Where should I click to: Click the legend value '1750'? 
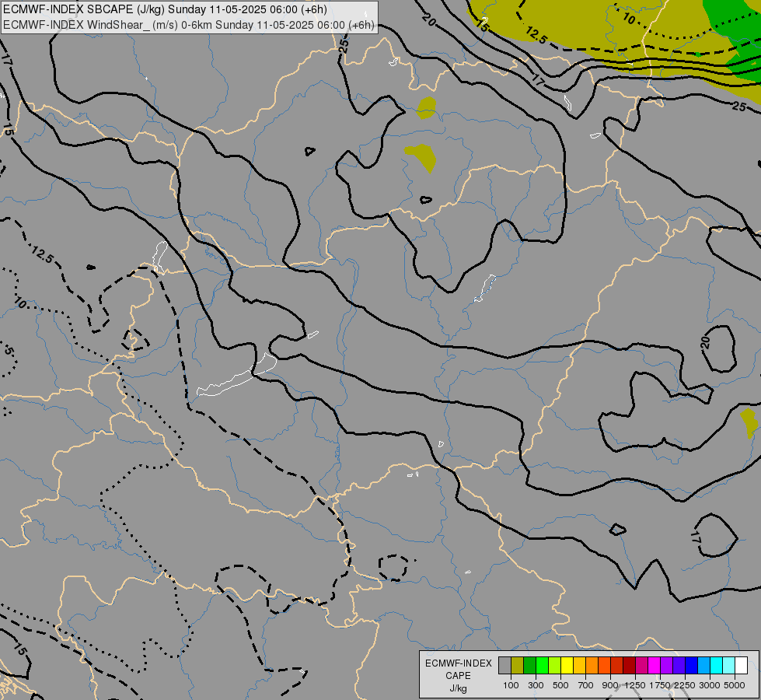click(660, 685)
